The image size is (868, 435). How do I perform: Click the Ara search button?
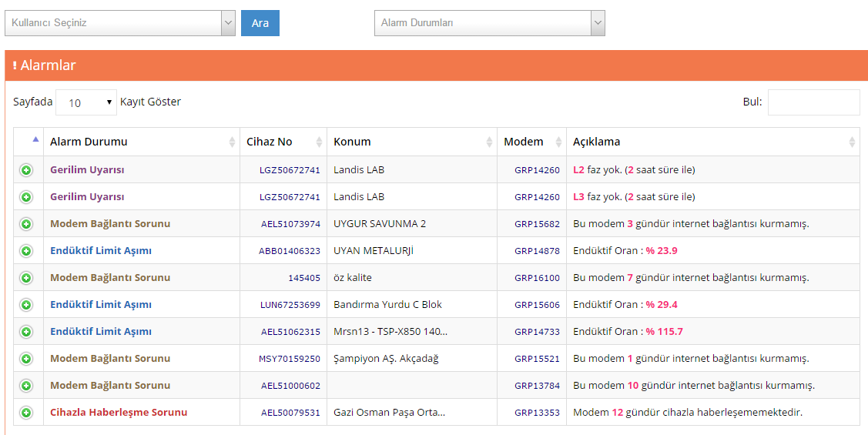(x=260, y=23)
